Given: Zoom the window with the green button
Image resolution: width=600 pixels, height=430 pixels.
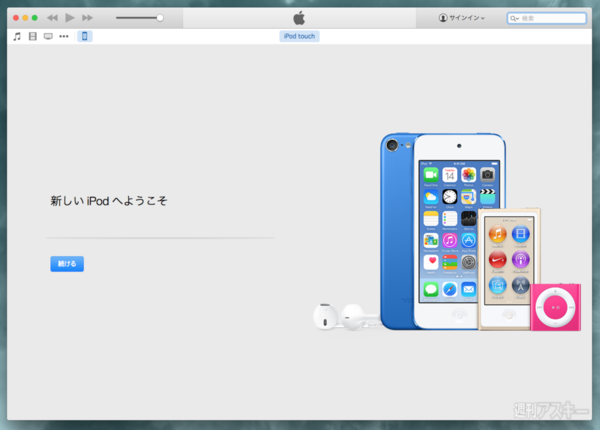Looking at the screenshot, I should 34,18.
